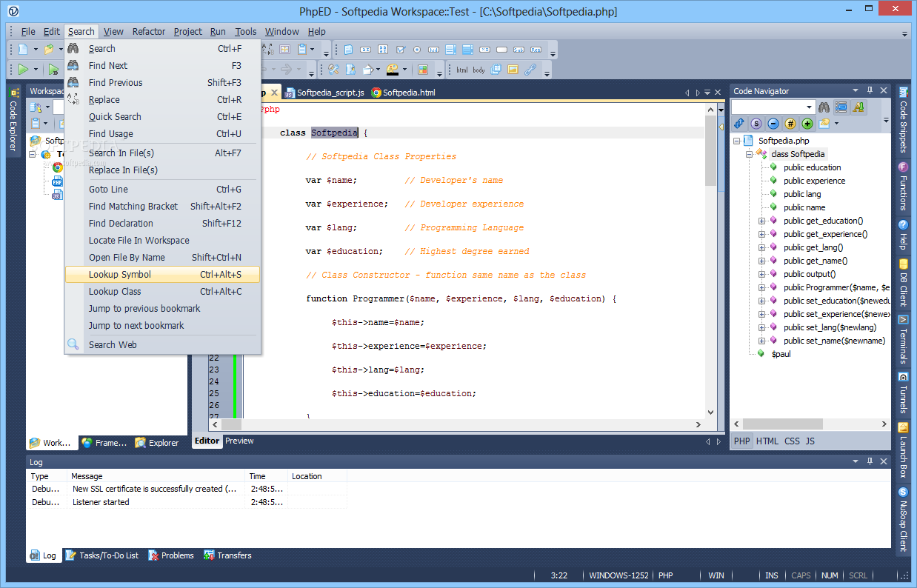
Task: Open the Explorer tab in Workspace panel
Action: coord(157,443)
